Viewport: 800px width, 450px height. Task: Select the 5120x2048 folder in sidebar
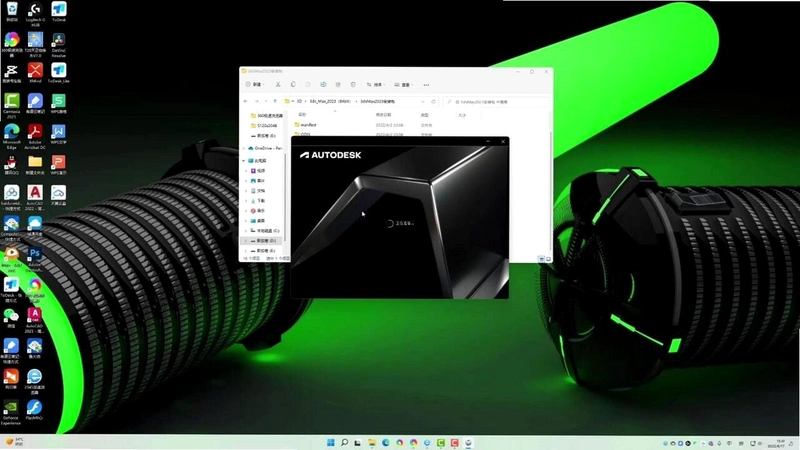coord(264,126)
